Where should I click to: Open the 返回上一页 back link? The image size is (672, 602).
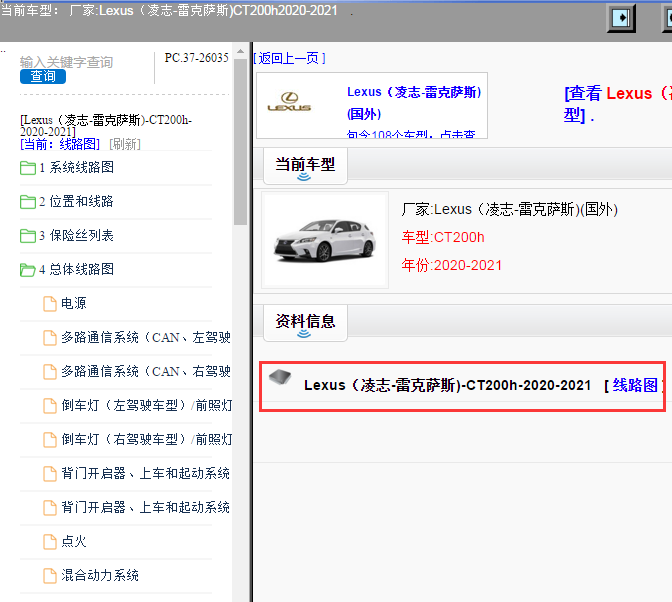pyautogui.click(x=289, y=58)
